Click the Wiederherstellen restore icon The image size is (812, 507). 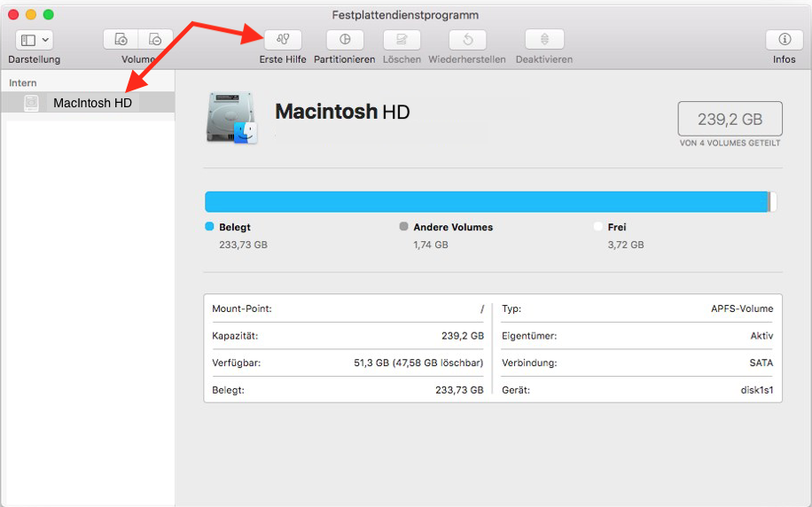pos(467,40)
